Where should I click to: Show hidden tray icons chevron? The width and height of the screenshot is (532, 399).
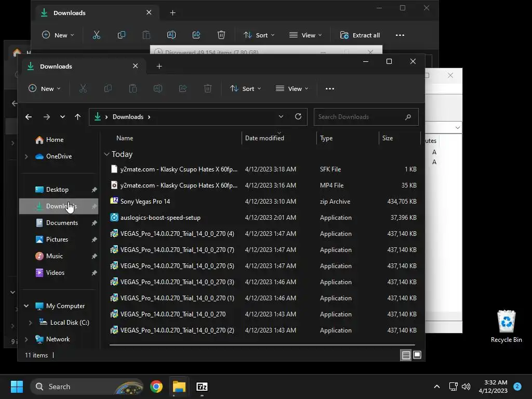[x=437, y=387]
